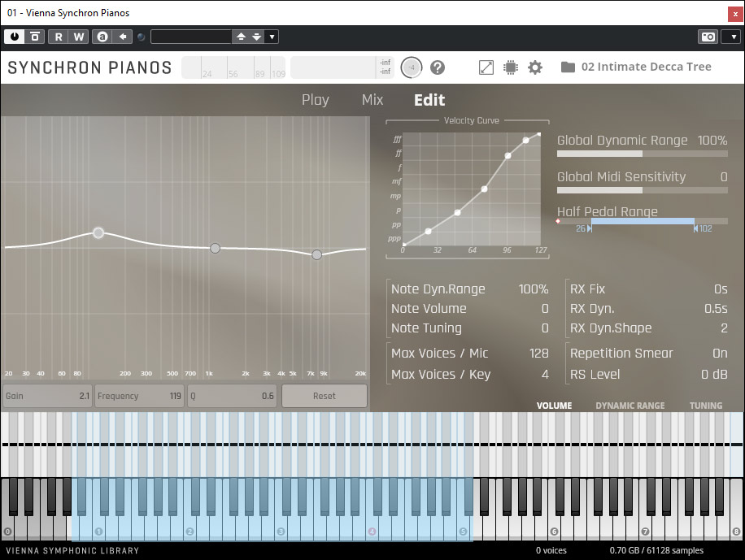This screenshot has height=560, width=745.
Task: Select the previous preset up arrow
Action: [241, 37]
